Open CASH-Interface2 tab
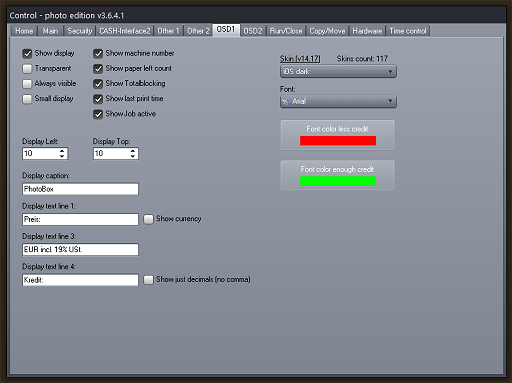The image size is (512, 383). 125,31
